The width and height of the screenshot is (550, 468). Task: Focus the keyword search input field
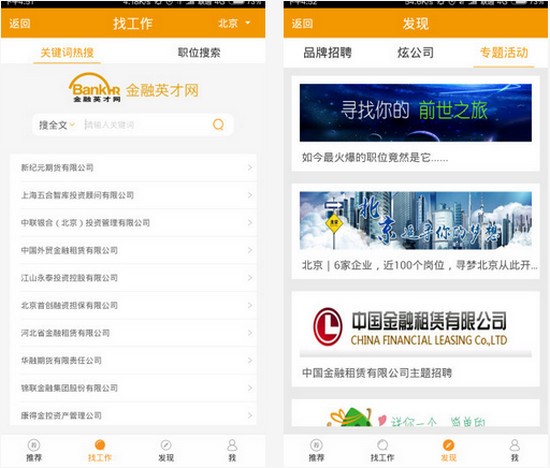pyautogui.click(x=146, y=125)
